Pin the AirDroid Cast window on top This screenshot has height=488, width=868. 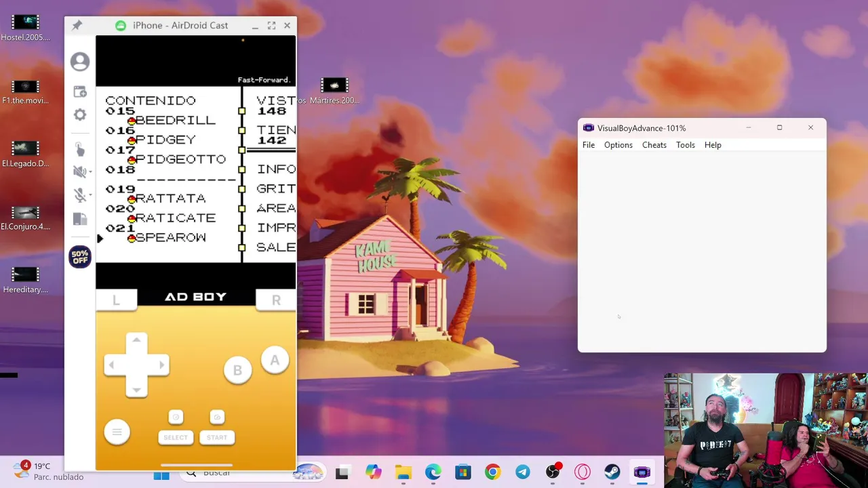coord(77,25)
